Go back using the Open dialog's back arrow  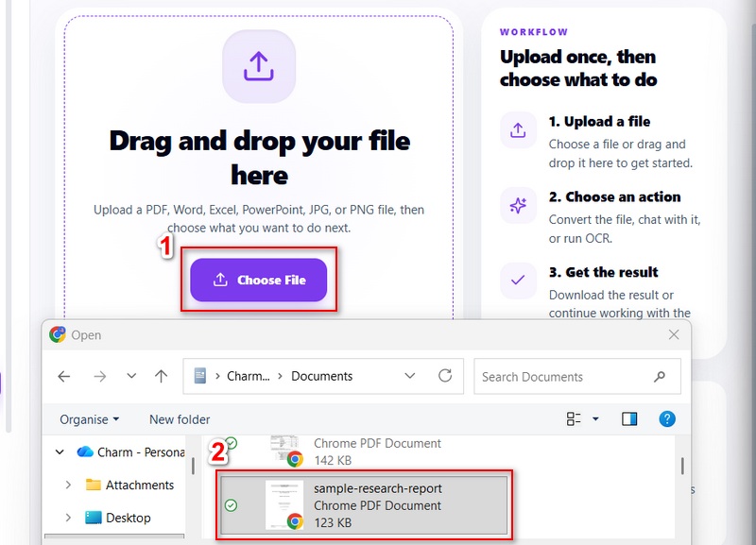click(x=64, y=376)
